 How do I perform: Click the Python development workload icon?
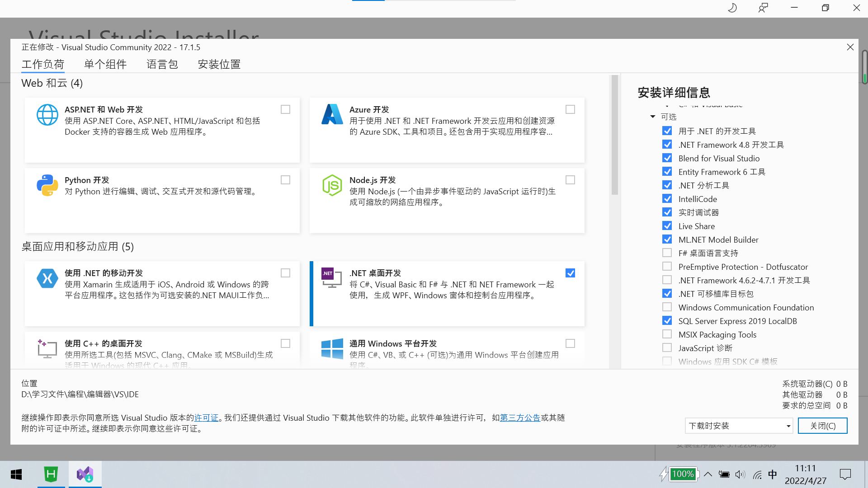click(x=47, y=185)
